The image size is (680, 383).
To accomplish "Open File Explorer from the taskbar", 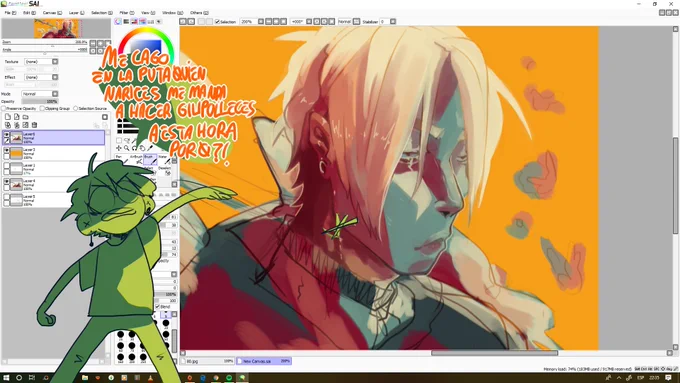I will pyautogui.click(x=85, y=378).
